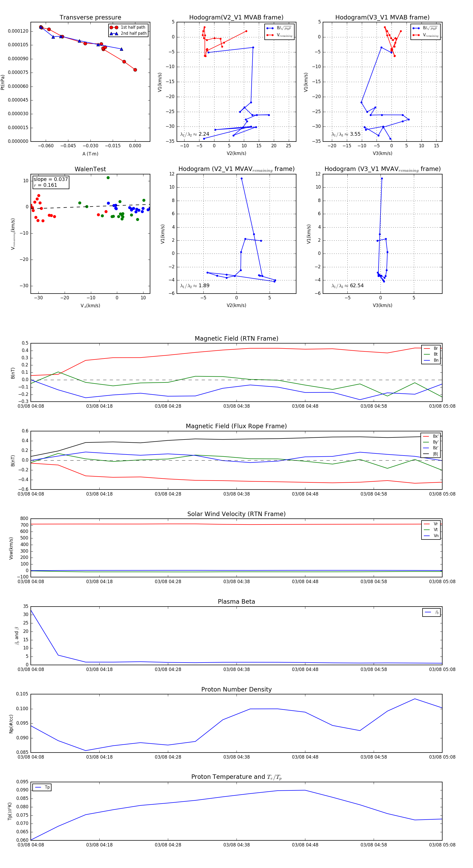Click the 'Bn' legend entry
The height and width of the screenshot is (868, 473).
[x=431, y=360]
